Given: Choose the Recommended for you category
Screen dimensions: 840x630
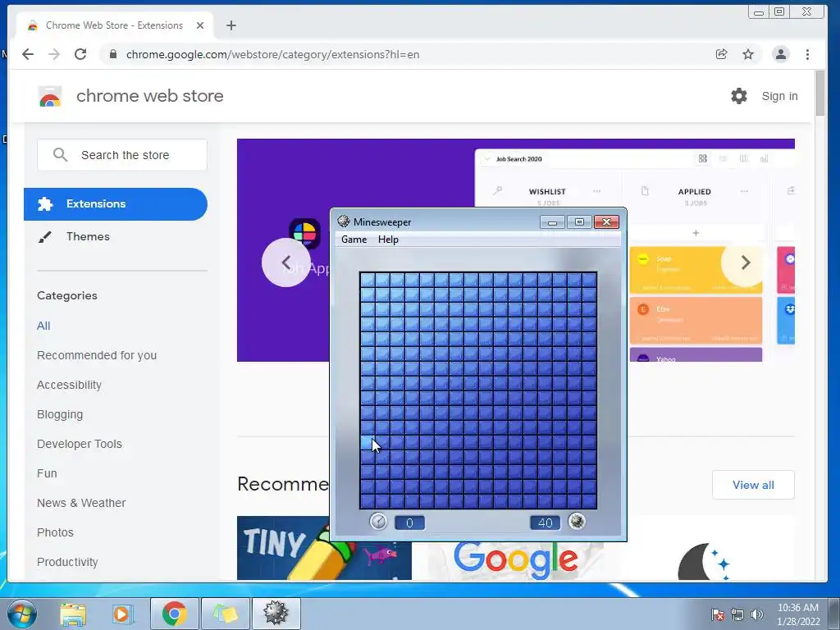Looking at the screenshot, I should pyautogui.click(x=97, y=355).
